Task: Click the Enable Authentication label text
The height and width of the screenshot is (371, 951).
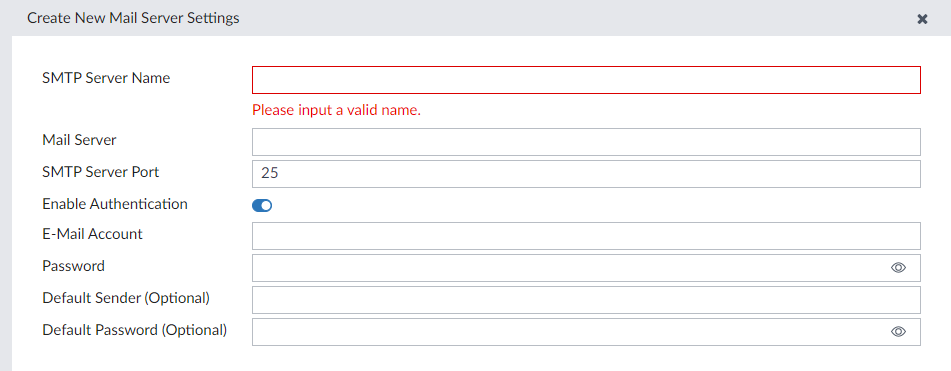Action: tap(115, 204)
